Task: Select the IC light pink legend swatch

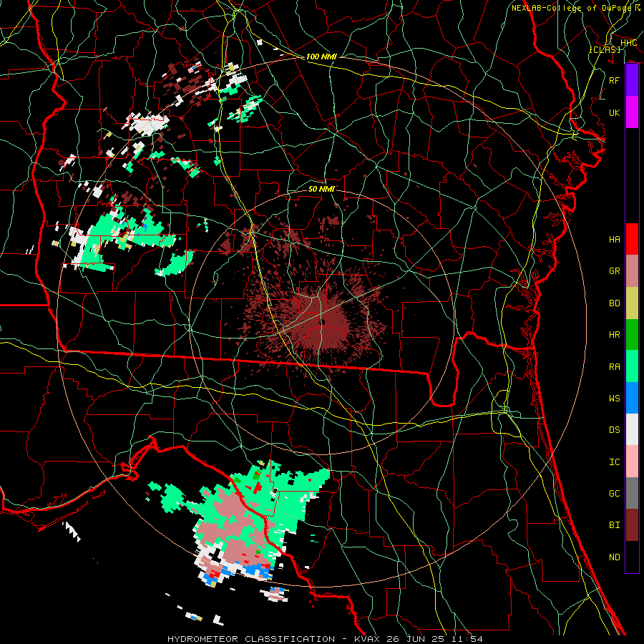Action: [x=632, y=462]
